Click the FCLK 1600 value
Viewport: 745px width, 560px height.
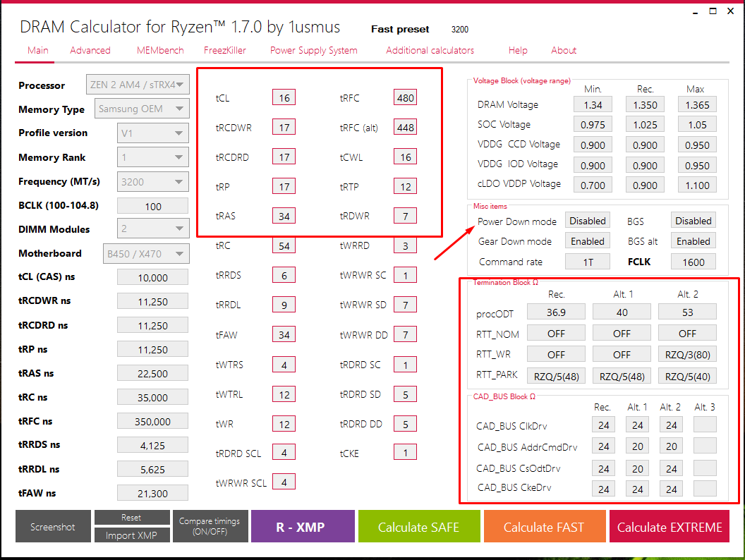click(x=693, y=262)
